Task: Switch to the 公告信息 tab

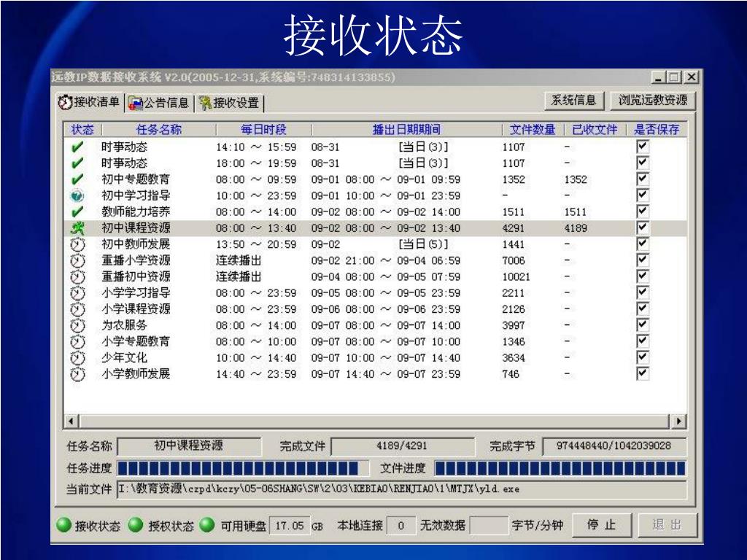Action: coord(158,103)
